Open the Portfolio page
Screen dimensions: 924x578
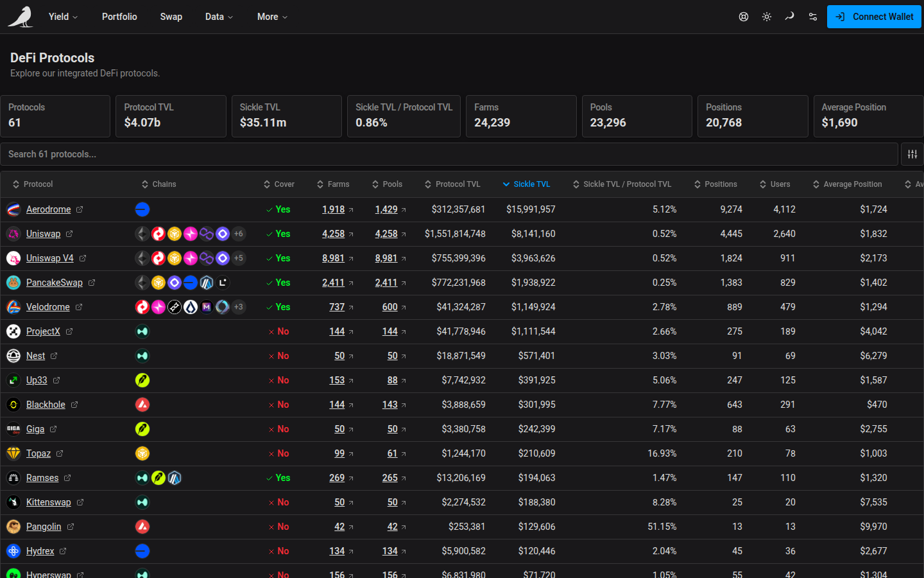point(119,17)
